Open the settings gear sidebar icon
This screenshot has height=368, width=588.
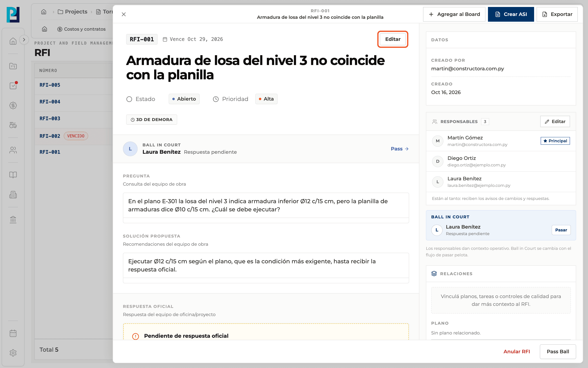13,353
